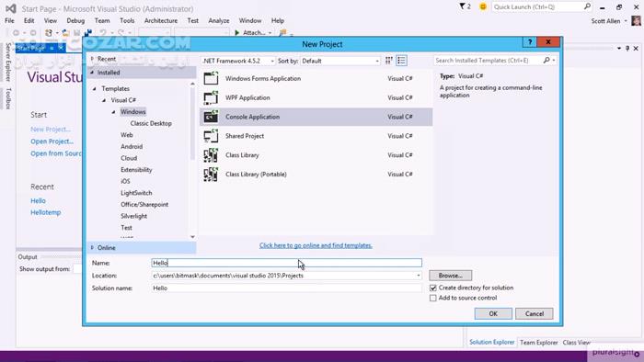
Task: Open the Location path dropdown
Action: (x=418, y=276)
